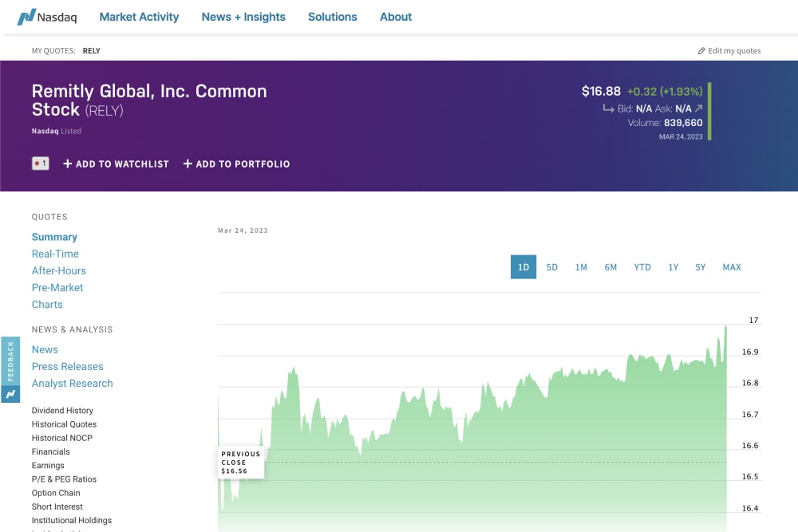Select the 1D chart range
Viewport: 798px width, 532px height.
pyautogui.click(x=523, y=267)
